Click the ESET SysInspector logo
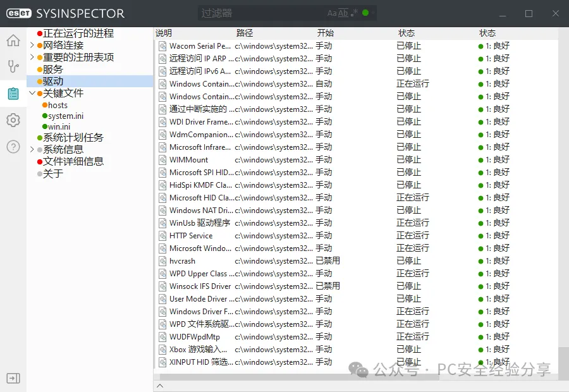 point(65,13)
